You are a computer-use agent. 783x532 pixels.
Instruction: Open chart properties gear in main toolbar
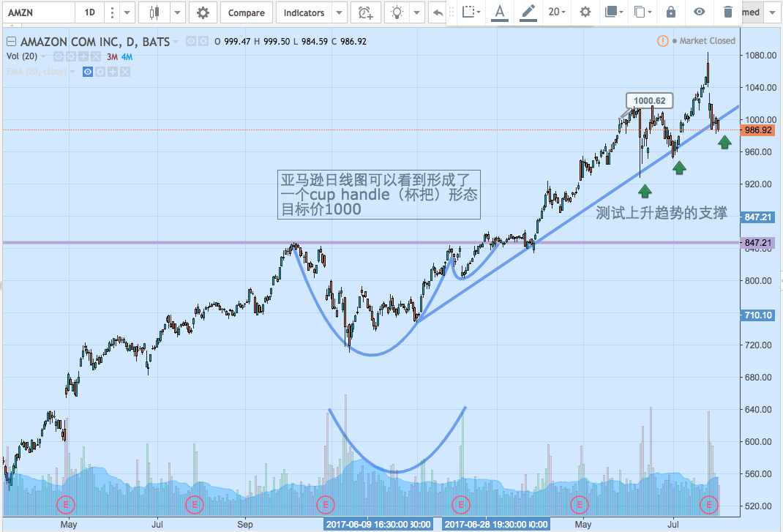pos(203,12)
